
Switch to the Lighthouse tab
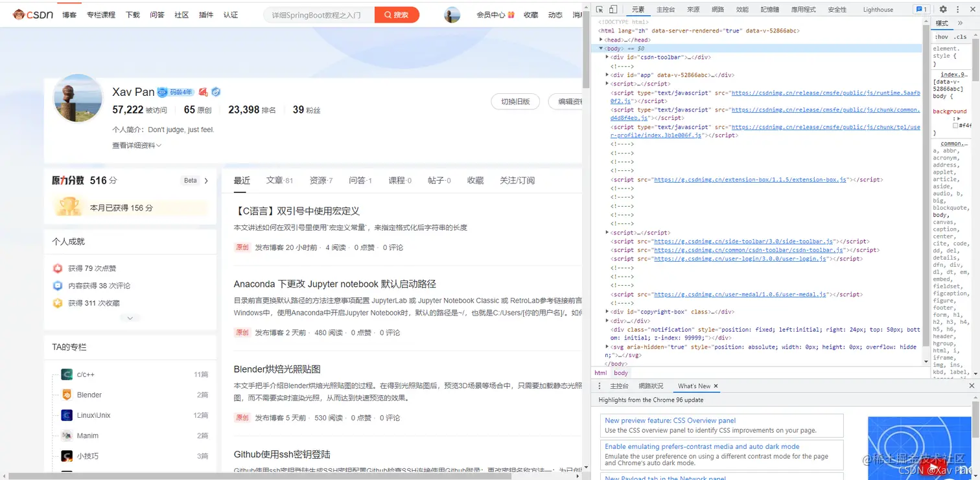point(878,10)
